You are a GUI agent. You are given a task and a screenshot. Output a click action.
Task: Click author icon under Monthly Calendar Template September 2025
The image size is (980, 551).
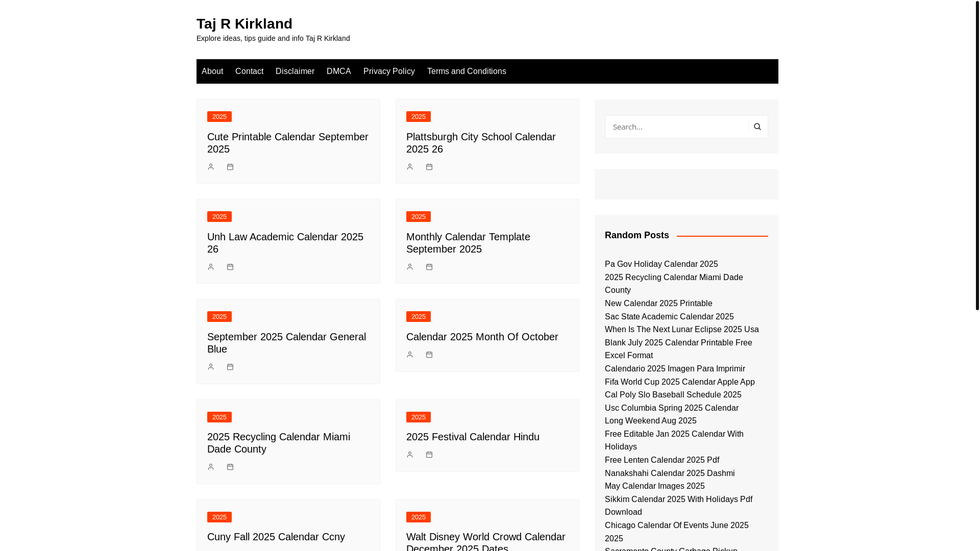tap(410, 267)
